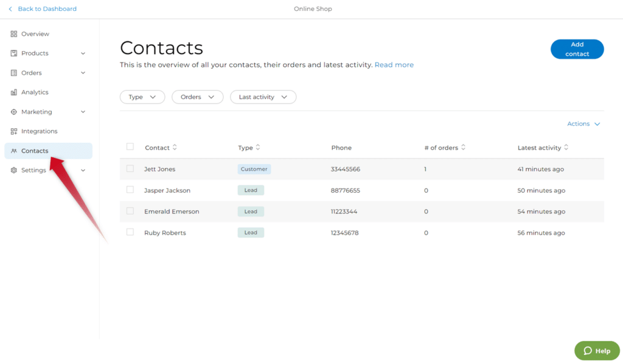Open Jasper Jackson contact row
The height and width of the screenshot is (364, 623).
point(167,190)
